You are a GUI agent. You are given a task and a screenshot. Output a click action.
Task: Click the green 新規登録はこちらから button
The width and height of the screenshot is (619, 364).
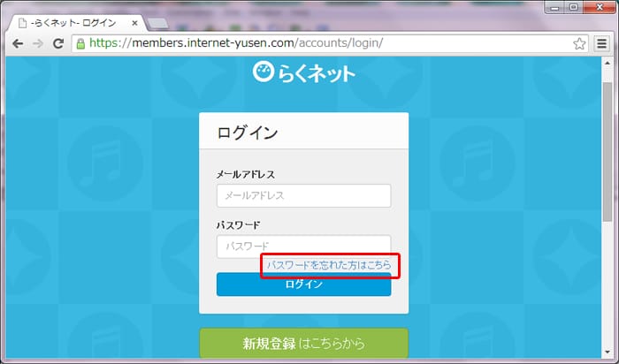pyautogui.click(x=303, y=344)
